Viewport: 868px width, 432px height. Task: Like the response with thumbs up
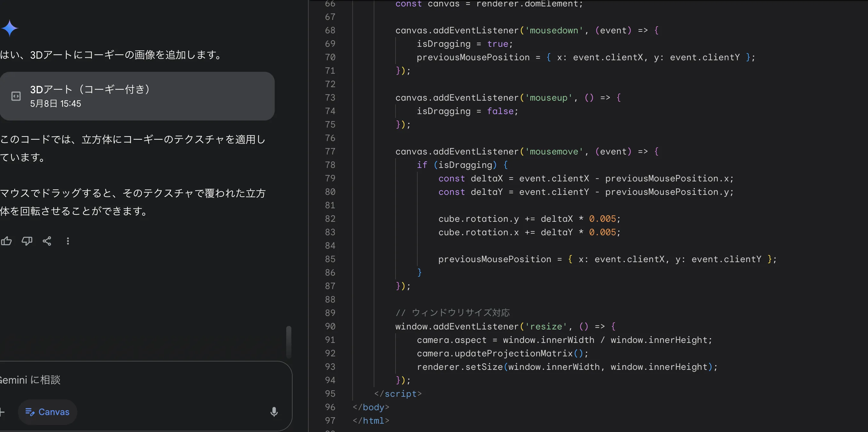(6, 241)
